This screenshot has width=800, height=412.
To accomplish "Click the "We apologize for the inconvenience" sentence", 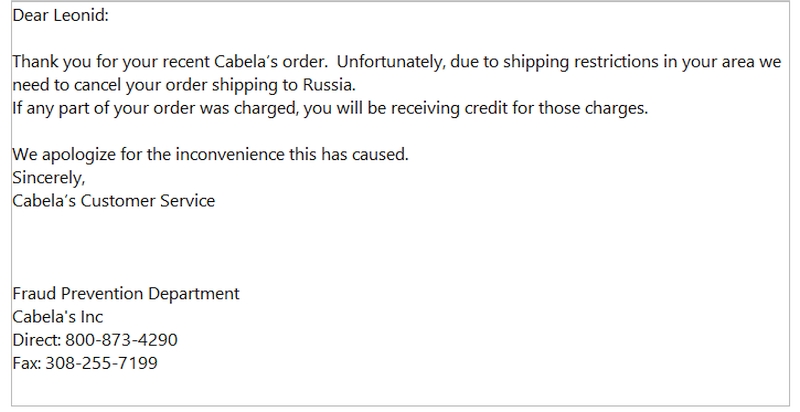I will tap(210, 154).
